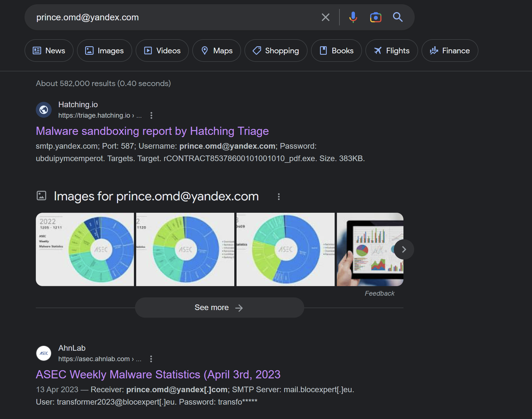Expand the image carousel with the right arrow
The height and width of the screenshot is (419, 532).
coord(404,249)
